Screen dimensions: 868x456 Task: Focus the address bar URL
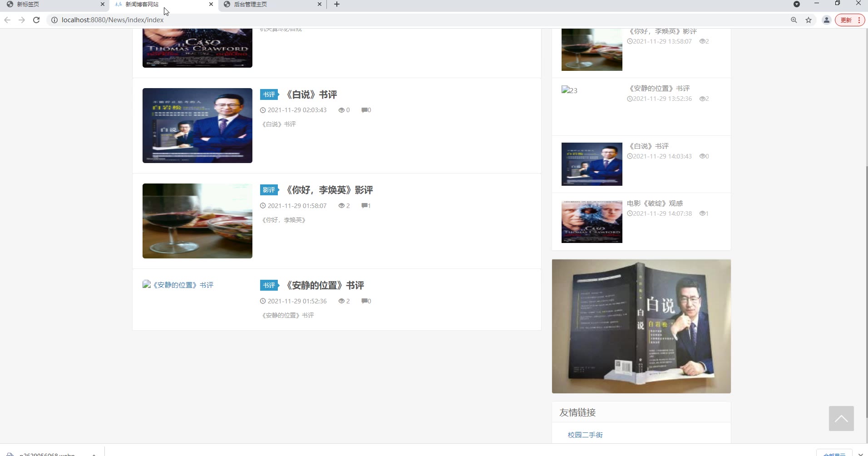tap(113, 20)
